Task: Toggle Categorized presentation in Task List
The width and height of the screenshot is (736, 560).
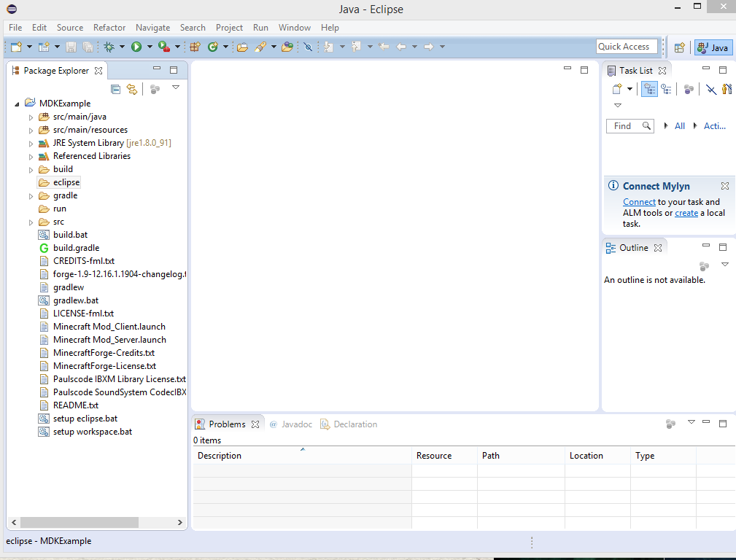Action: 650,89
